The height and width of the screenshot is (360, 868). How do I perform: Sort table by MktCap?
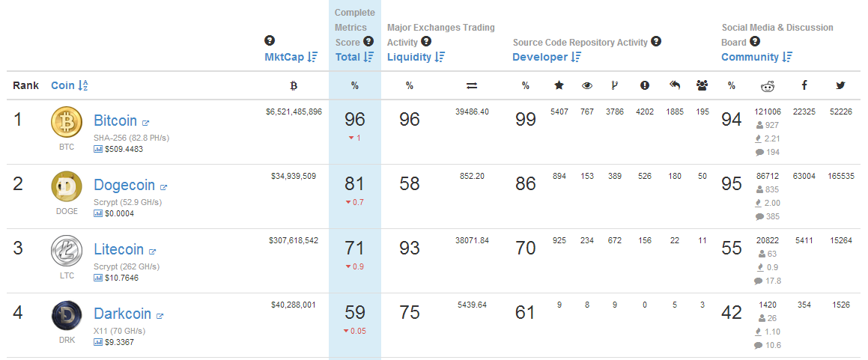(x=291, y=57)
